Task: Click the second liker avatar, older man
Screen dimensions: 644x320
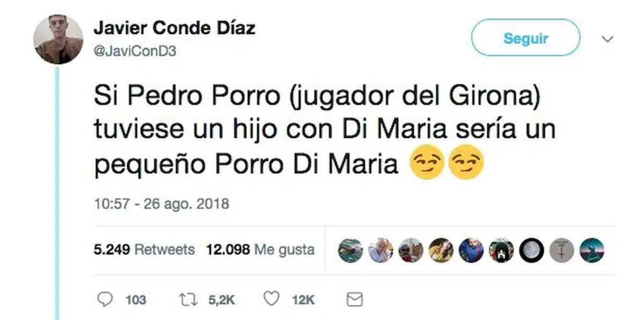Action: (380, 250)
